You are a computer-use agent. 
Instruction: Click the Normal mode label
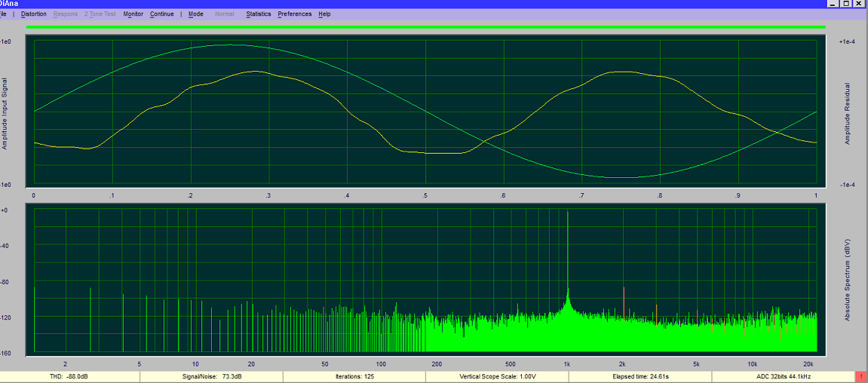(x=224, y=14)
